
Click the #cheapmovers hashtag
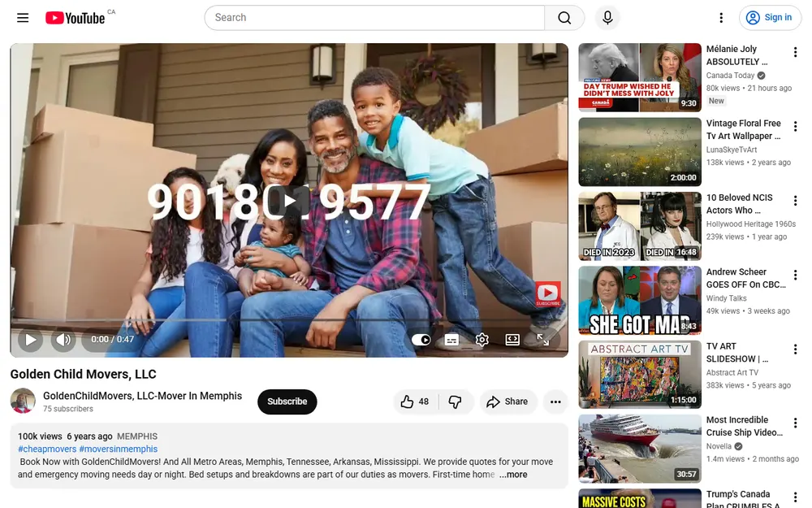point(47,449)
